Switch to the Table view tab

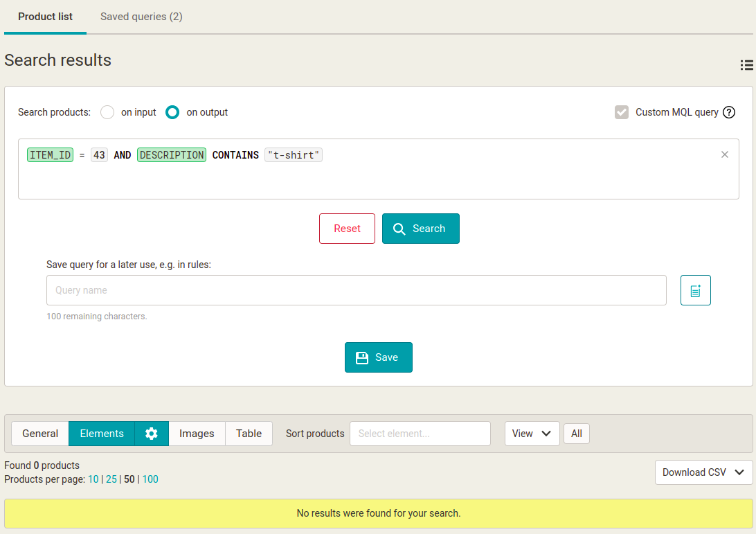(249, 433)
